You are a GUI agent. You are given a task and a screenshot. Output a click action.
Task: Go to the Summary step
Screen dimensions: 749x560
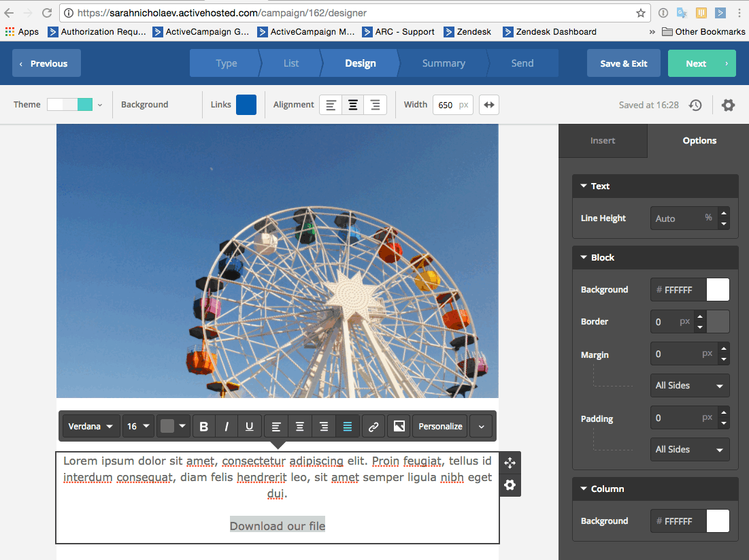pos(444,63)
